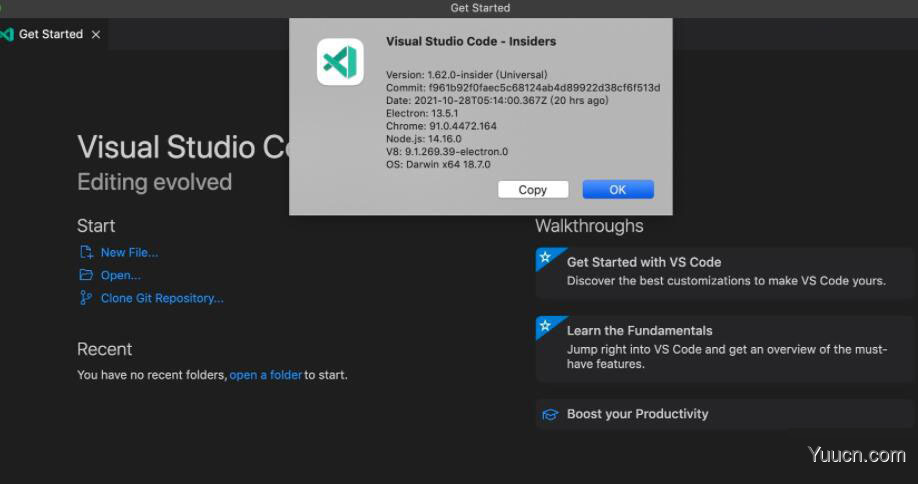The width and height of the screenshot is (918, 484).
Task: Click the Clone Git Repository branch icon
Action: click(x=86, y=298)
